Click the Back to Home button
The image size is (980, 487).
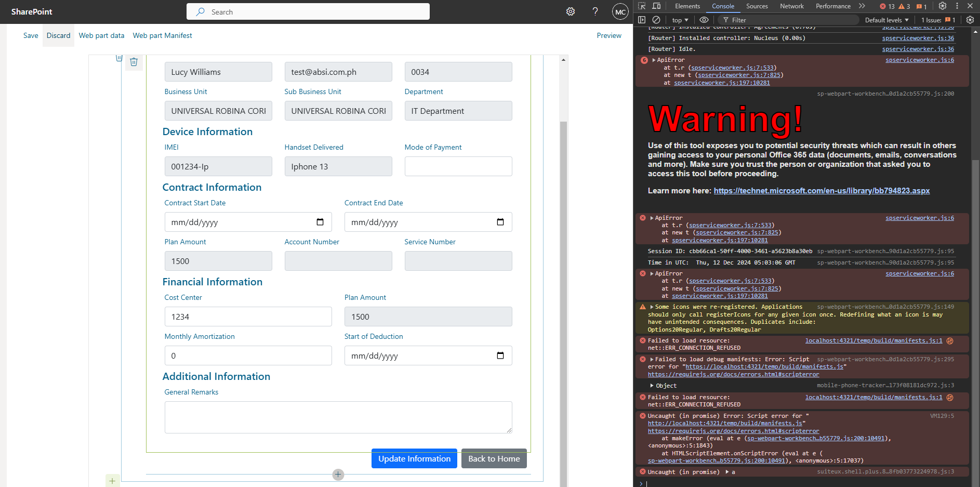pyautogui.click(x=493, y=458)
